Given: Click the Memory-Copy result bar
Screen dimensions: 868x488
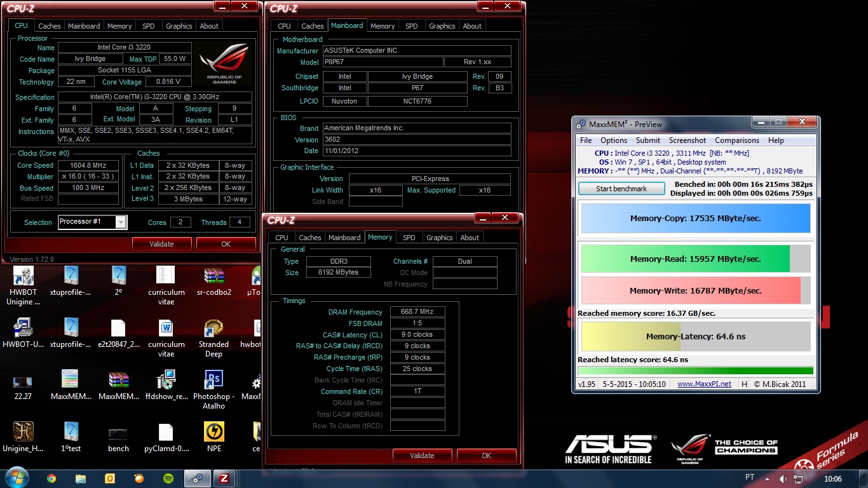Looking at the screenshot, I should [x=696, y=218].
